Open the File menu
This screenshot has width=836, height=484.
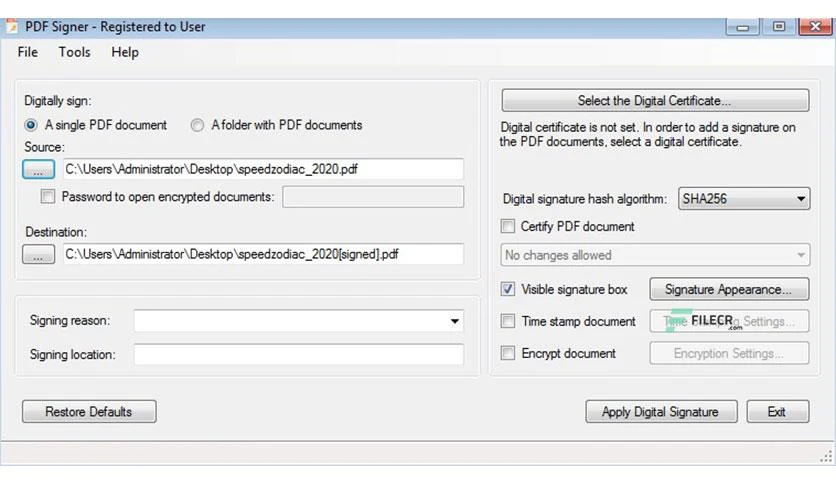(28, 52)
